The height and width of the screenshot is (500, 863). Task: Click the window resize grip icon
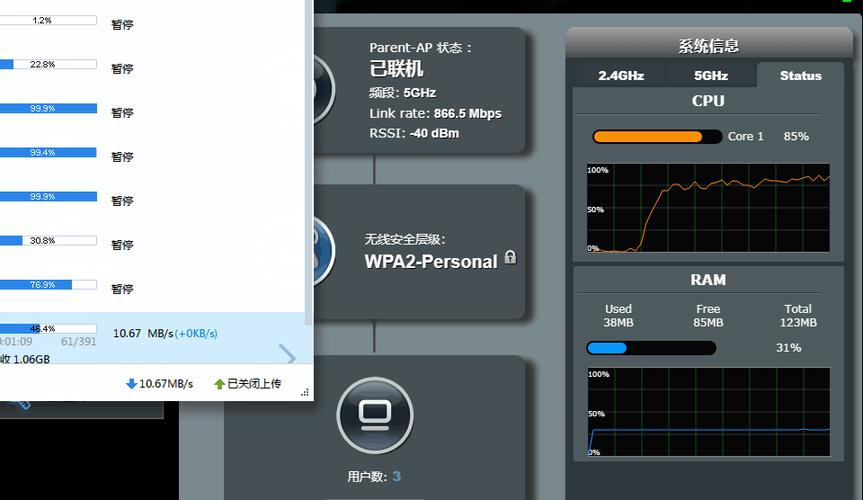(304, 393)
